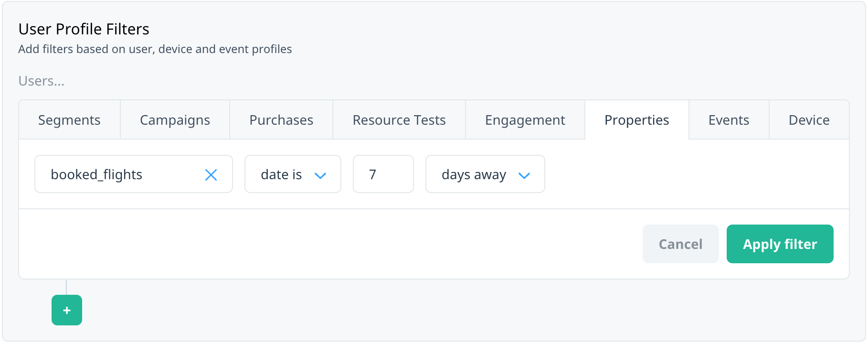Image resolution: width=868 pixels, height=344 pixels.
Task: Switch to the Device tab
Action: click(x=809, y=120)
